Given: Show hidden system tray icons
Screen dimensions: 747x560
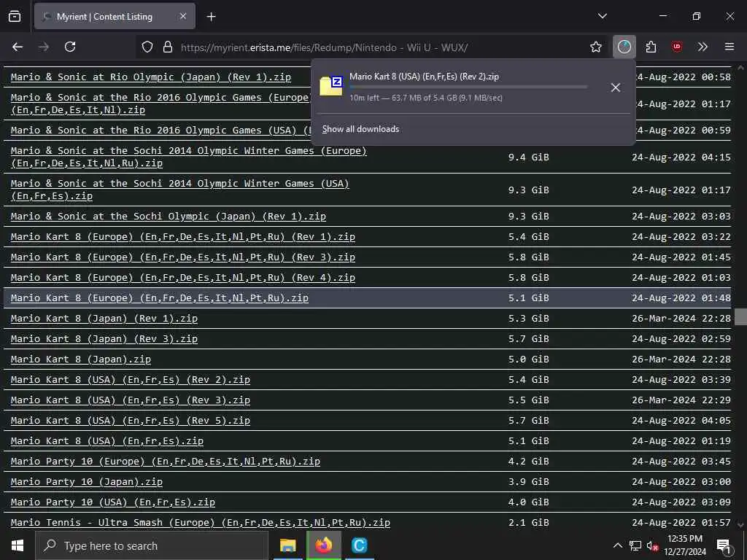Looking at the screenshot, I should [x=617, y=545].
